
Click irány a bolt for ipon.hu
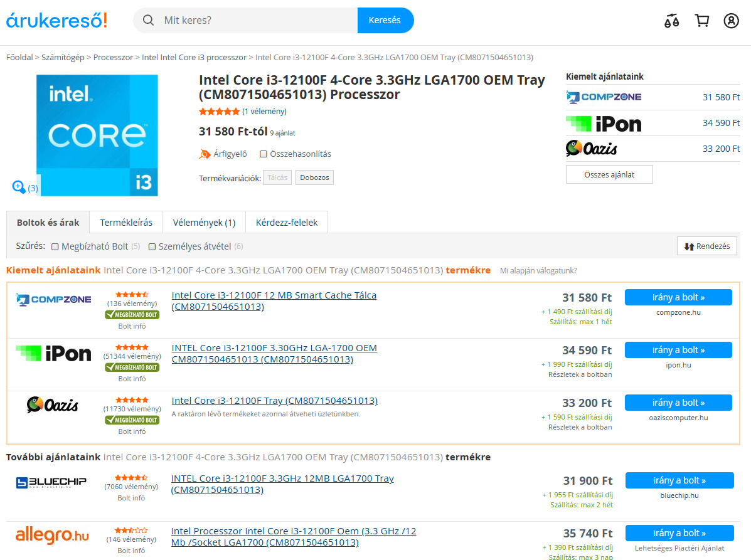[x=678, y=350]
